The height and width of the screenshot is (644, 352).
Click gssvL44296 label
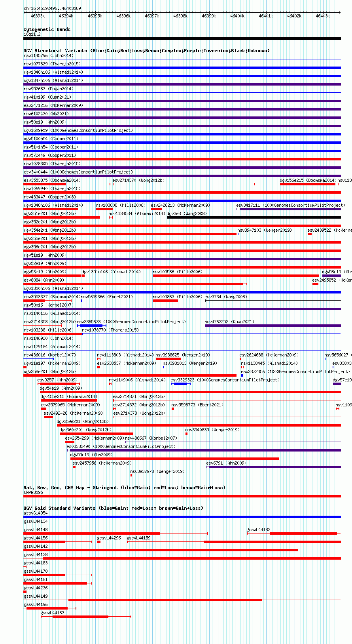pos(109,538)
